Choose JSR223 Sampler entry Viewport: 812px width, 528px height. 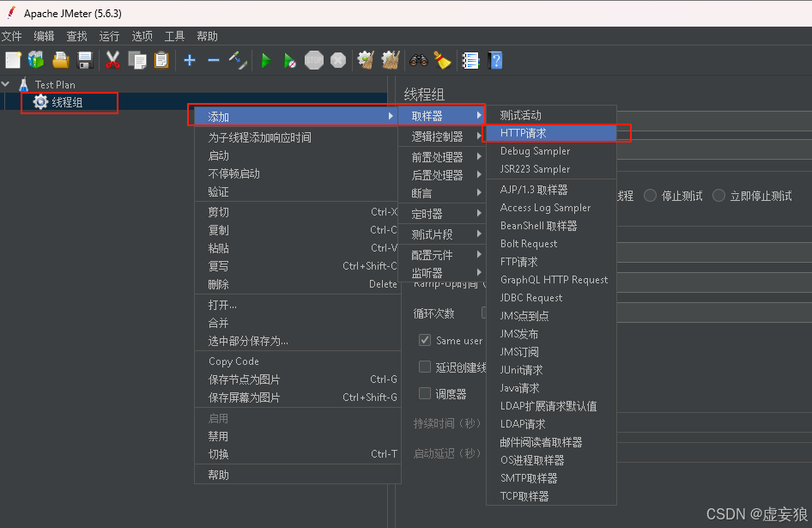552,169
